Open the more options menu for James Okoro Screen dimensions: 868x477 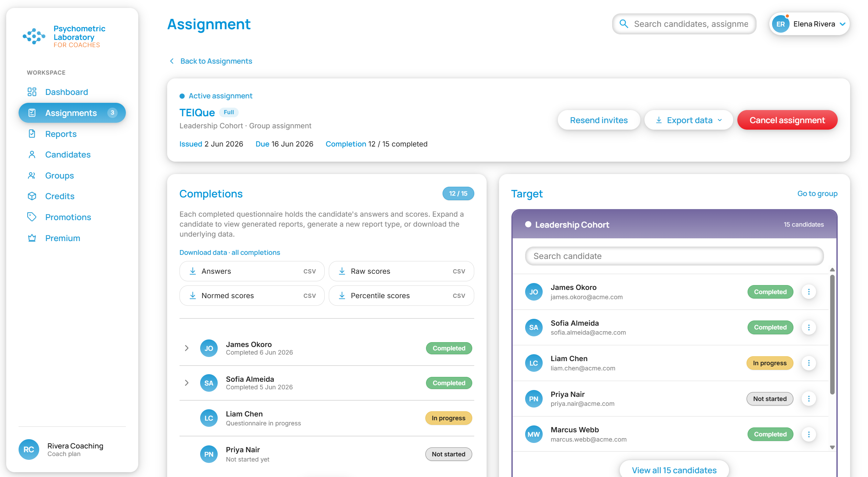(x=809, y=292)
